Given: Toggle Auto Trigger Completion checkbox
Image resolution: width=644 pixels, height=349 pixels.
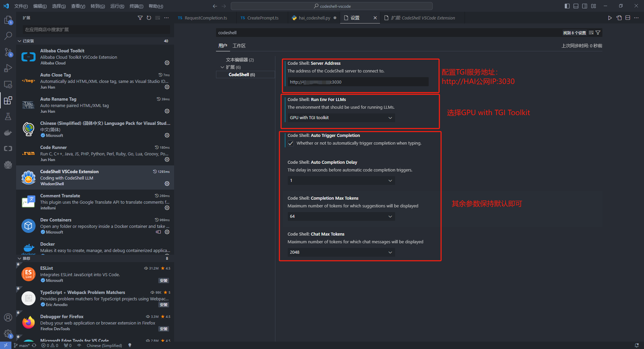Looking at the screenshot, I should [x=291, y=143].
